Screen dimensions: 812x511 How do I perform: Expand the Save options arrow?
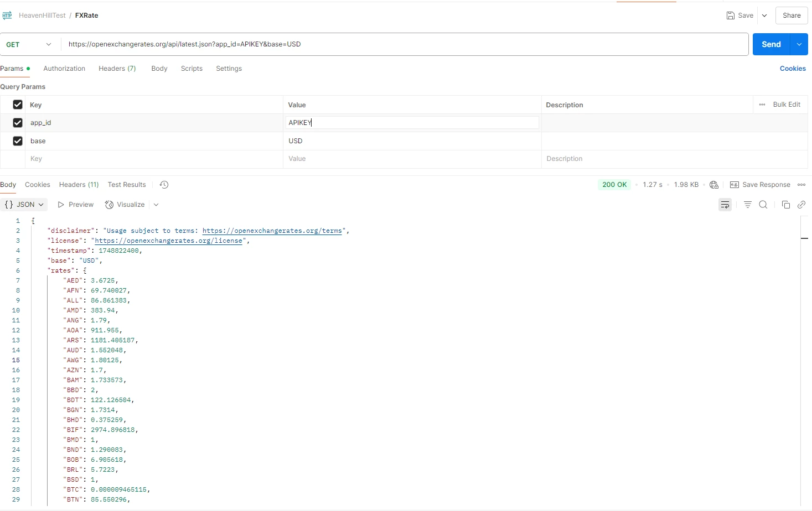764,15
